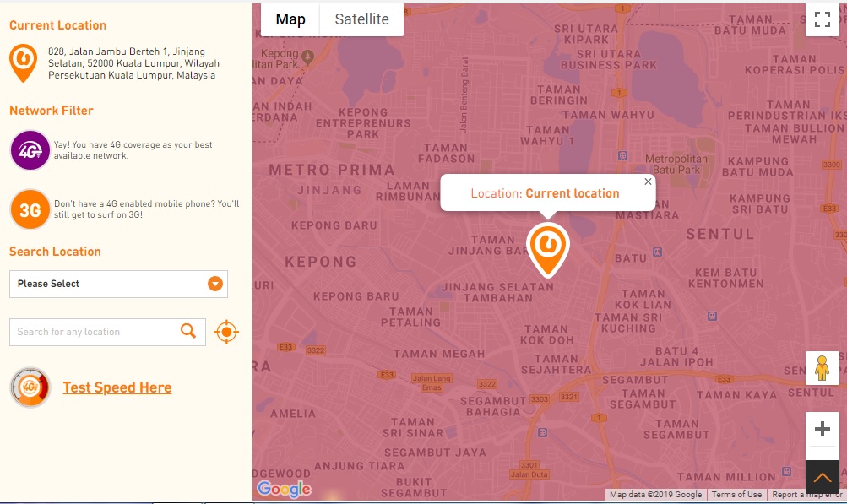Image resolution: width=847 pixels, height=504 pixels.
Task: Toggle the 4G network filter icon
Action: [x=30, y=150]
